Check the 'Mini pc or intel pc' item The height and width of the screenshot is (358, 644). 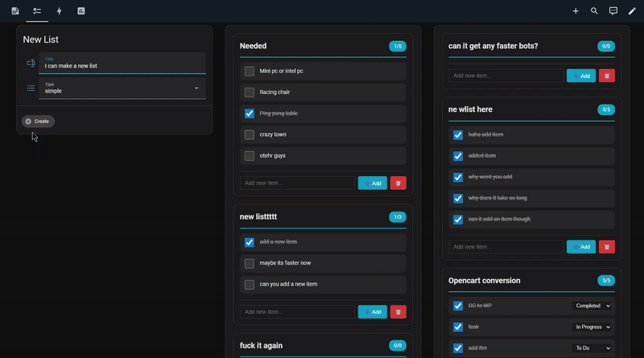[250, 71]
